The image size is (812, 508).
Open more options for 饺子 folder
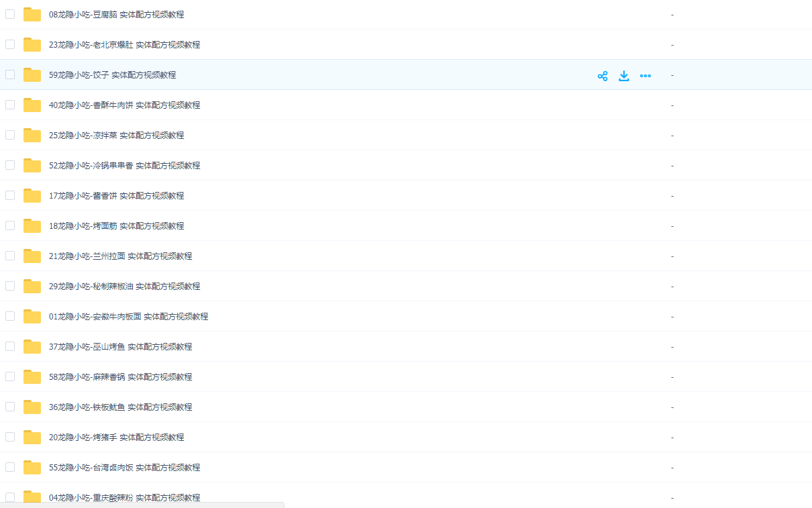646,76
